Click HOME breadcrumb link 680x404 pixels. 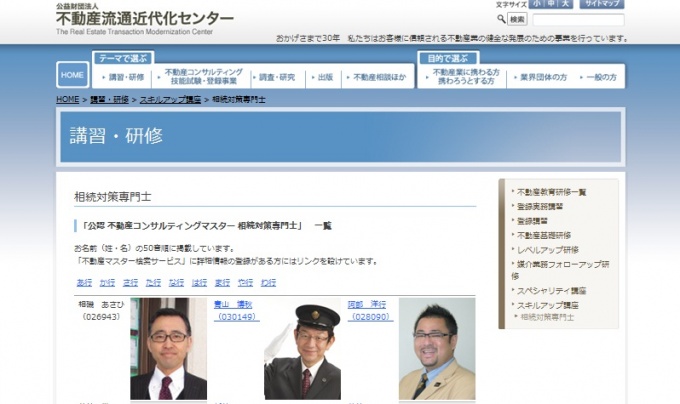[x=68, y=99]
